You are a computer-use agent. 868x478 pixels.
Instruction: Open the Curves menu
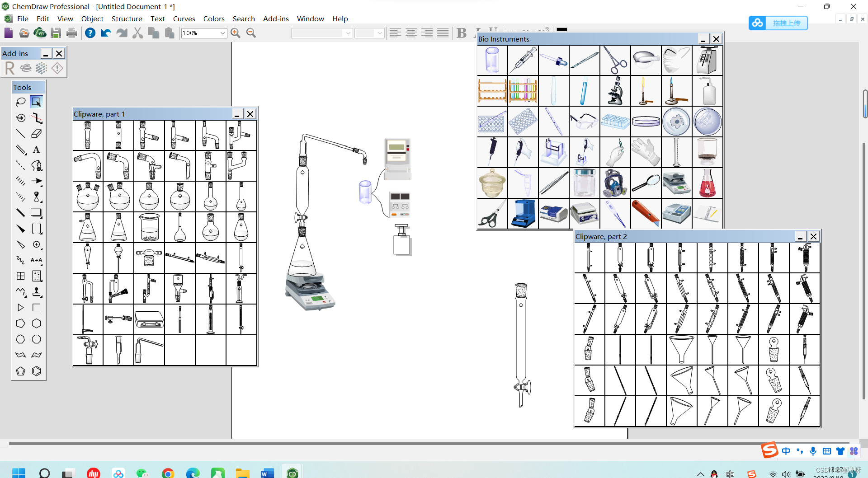tap(184, 19)
